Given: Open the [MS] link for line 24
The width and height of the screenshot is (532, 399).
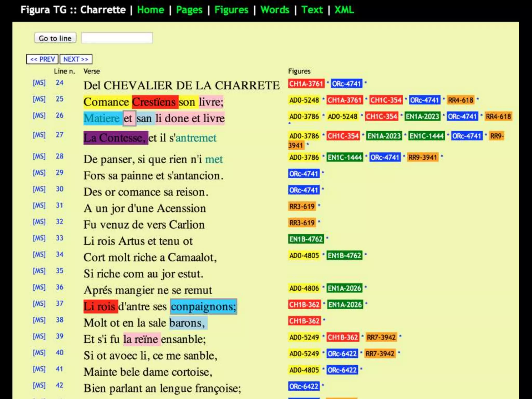Looking at the screenshot, I should coord(39,83).
